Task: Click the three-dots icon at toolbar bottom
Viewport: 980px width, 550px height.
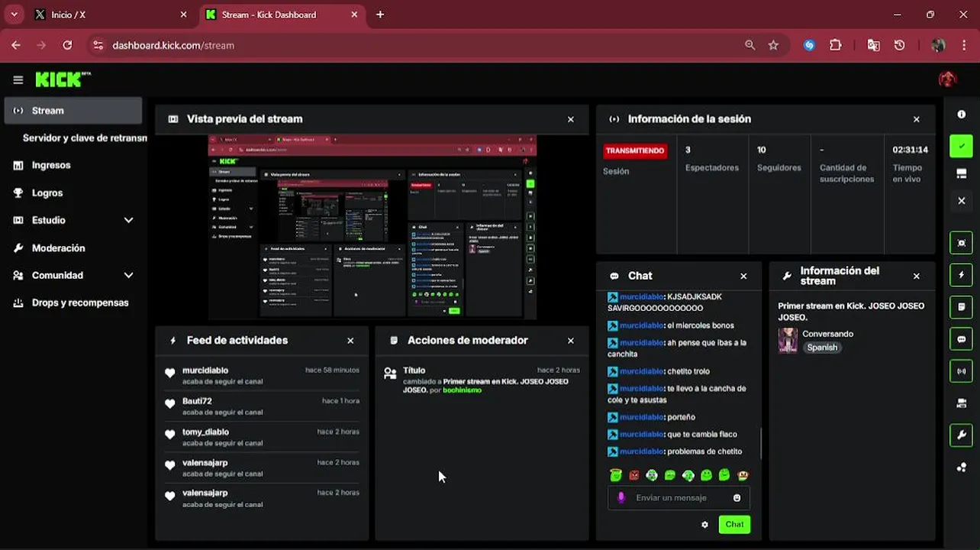Action: click(962, 467)
